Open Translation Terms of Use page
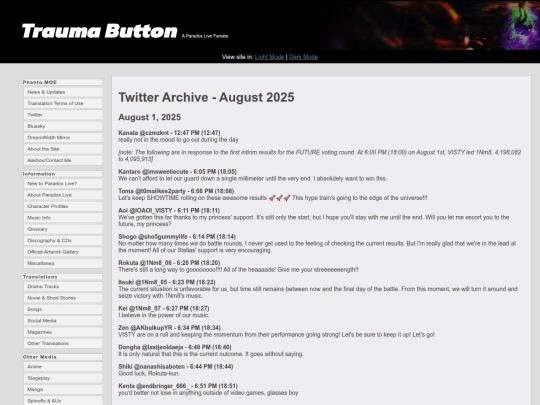540x405 pixels. 63,103
